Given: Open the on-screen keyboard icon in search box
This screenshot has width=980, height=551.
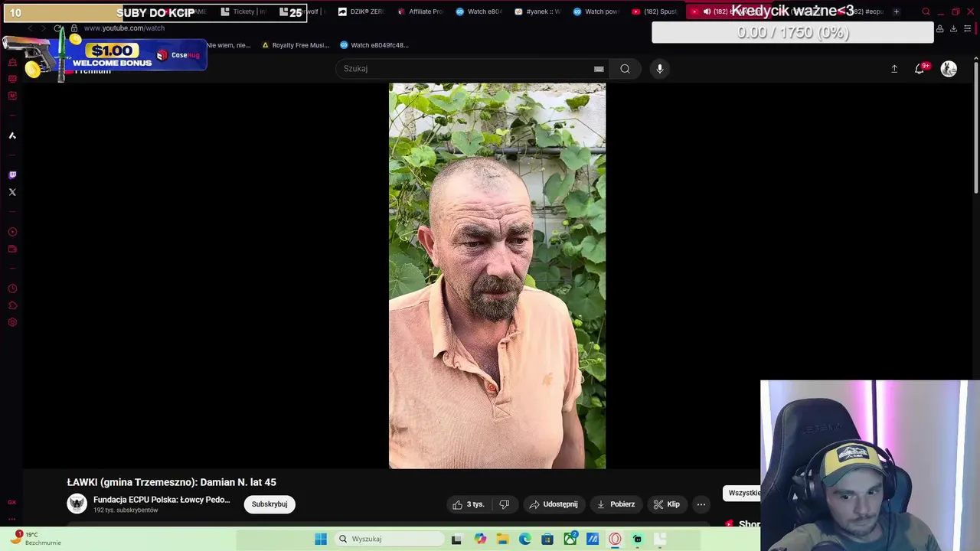Looking at the screenshot, I should click(599, 69).
